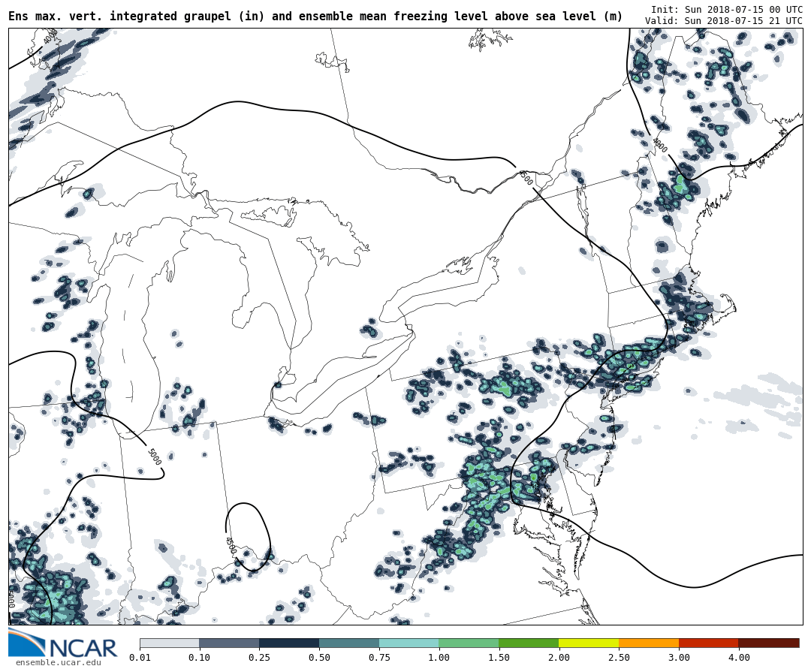Screen dimensions: 811x672
Task: Select the slate gray 0.10–0.25 legend swatch
Action: pyautogui.click(x=229, y=643)
